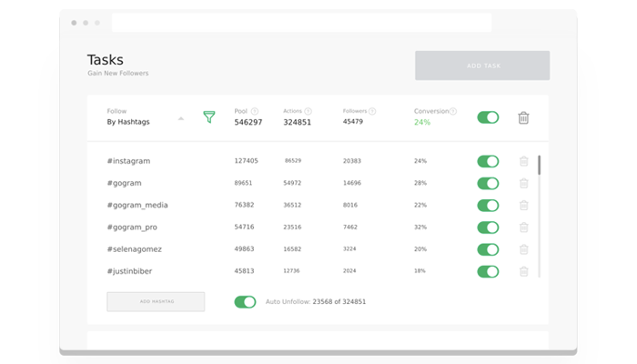Image resolution: width=637 pixels, height=364 pixels.
Task: Click the 28% conversion for #gogram
Action: coord(420,183)
